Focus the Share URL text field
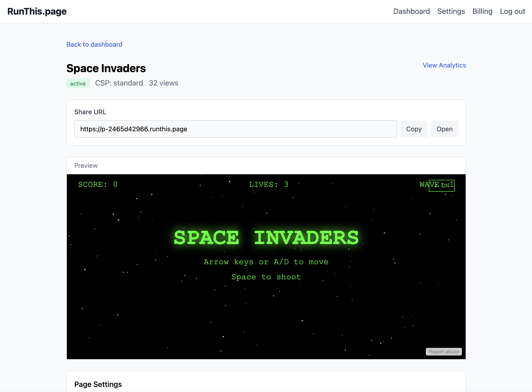Screen dimensions: 532x392 (235, 129)
